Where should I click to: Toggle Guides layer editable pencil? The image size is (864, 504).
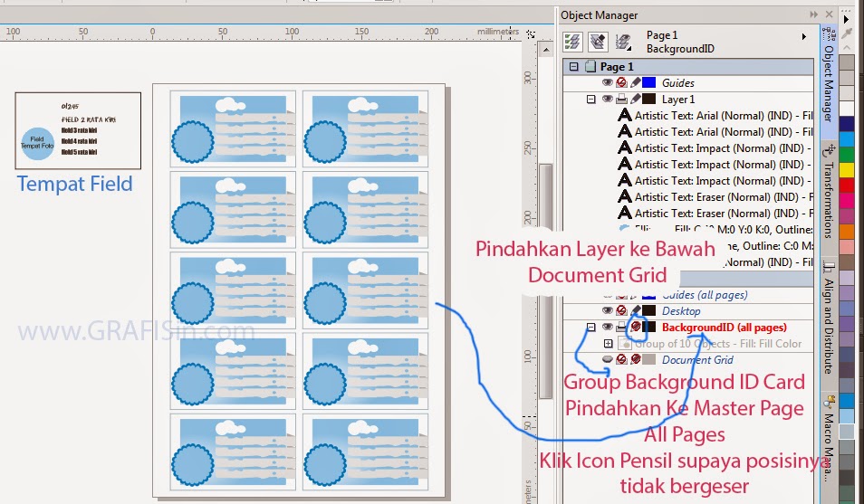coord(636,82)
